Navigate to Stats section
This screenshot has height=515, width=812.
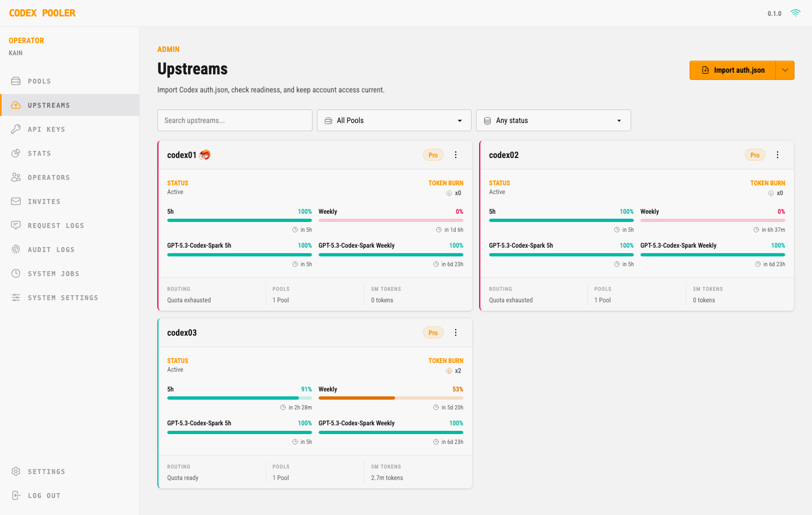point(70,153)
